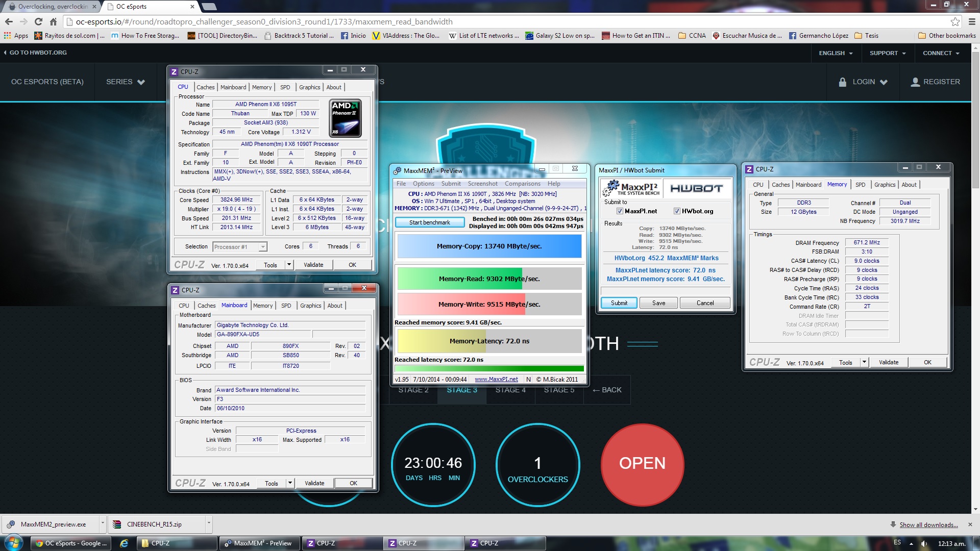The width and height of the screenshot is (980, 551).
Task: Open the CCNA bookmarks folder
Action: 692,36
